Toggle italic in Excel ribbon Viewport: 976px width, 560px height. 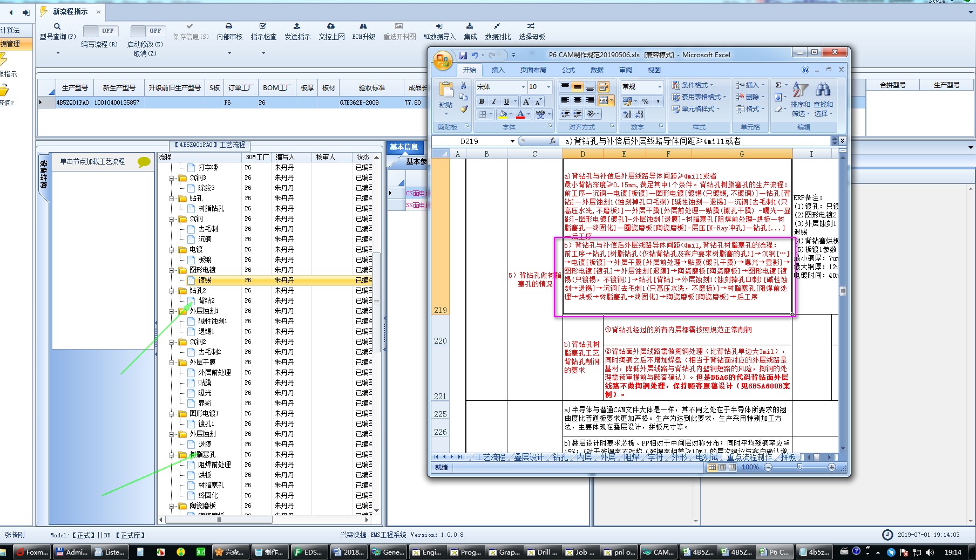coord(493,101)
